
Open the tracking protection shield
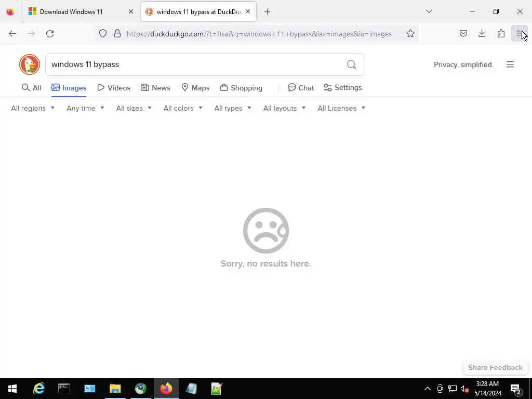(103, 33)
